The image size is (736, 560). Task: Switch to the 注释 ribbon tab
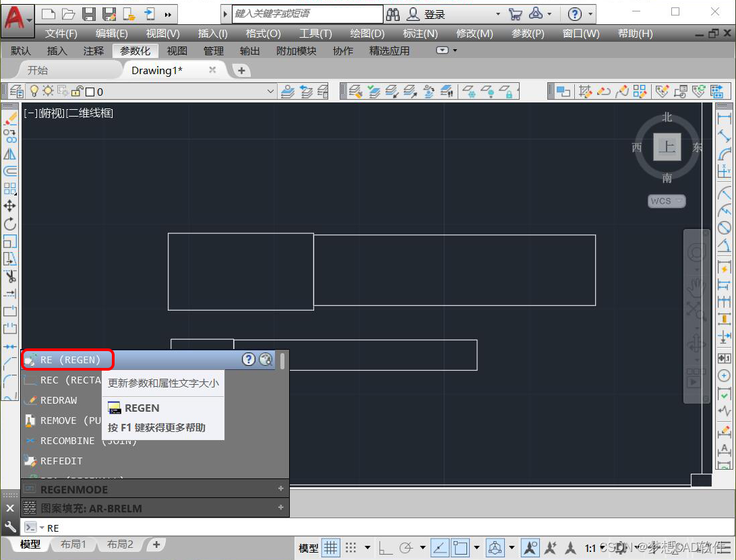(94, 51)
